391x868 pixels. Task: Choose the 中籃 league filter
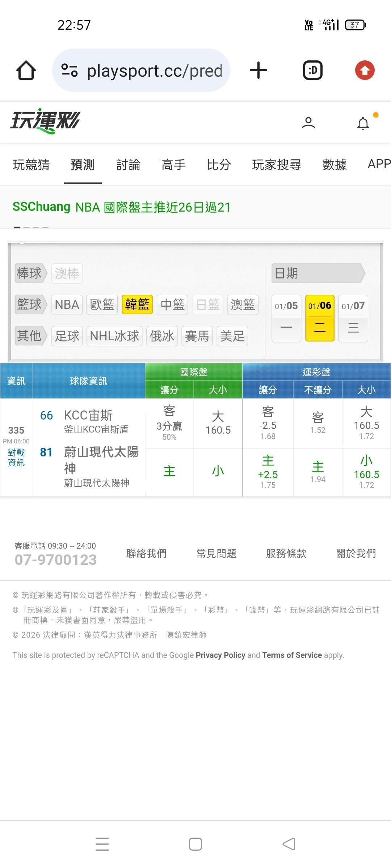coord(172,305)
